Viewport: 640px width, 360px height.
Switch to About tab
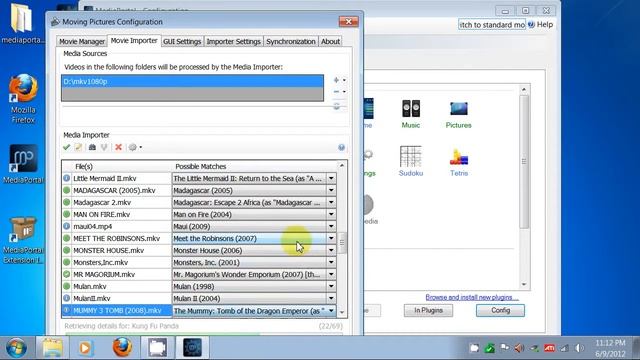tap(330, 41)
